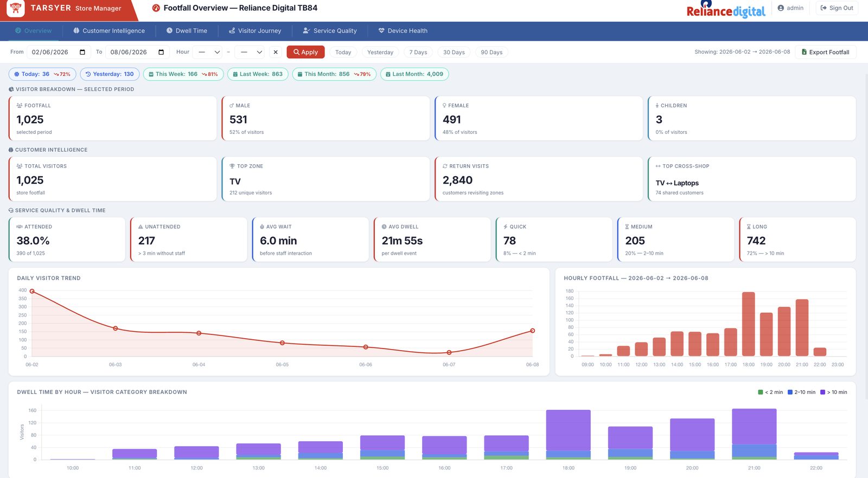The image size is (868, 478).
Task: Click the Top Cross-Shop arrows icon
Action: (658, 166)
